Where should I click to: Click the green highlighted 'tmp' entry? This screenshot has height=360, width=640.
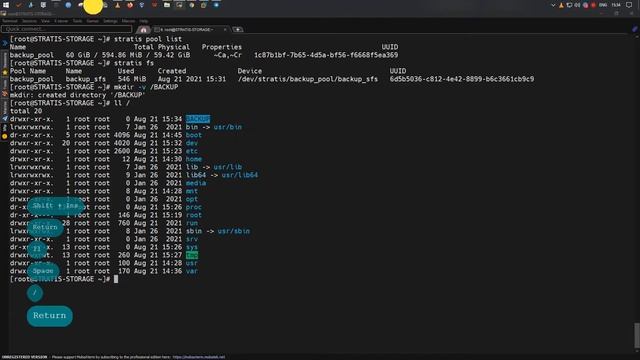click(191, 255)
